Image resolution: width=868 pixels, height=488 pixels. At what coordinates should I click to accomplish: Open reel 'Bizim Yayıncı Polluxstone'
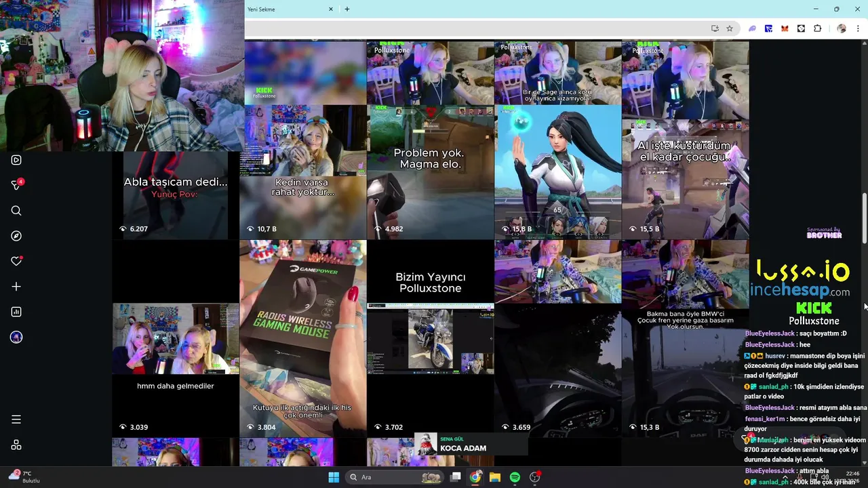[x=431, y=339]
